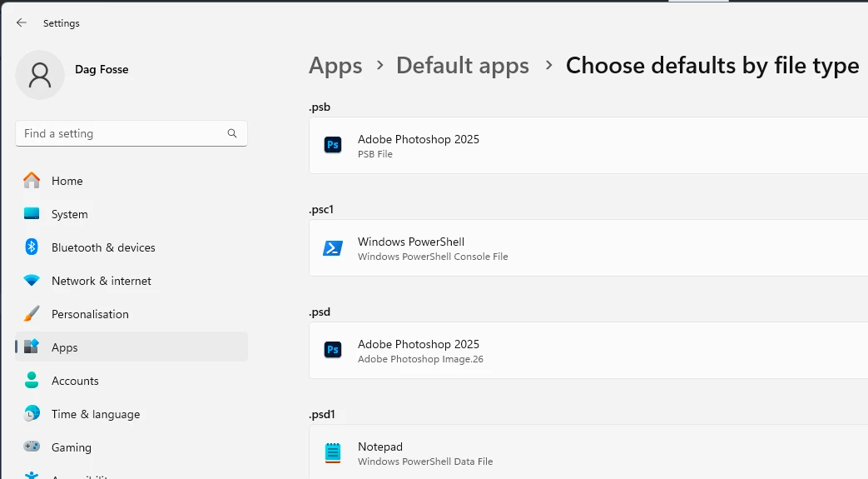Click the PowerShell icon under .psc1
The width and height of the screenshot is (868, 479).
(333, 247)
